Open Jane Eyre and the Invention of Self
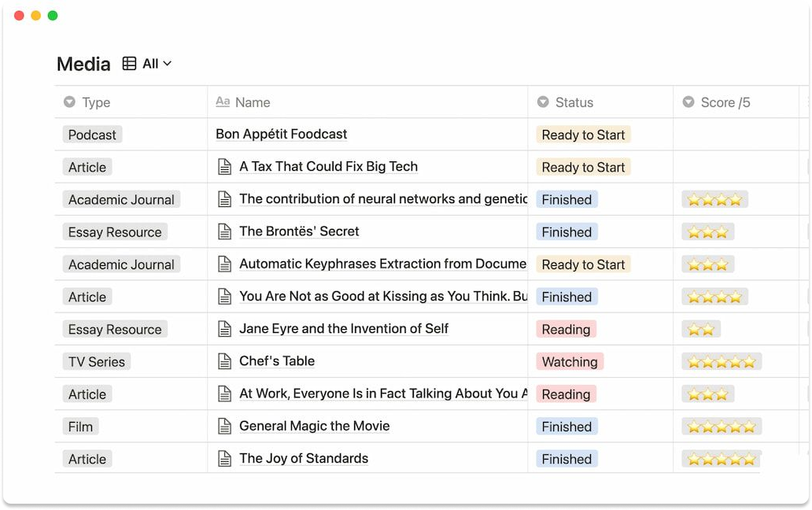812x510 pixels. [344, 329]
